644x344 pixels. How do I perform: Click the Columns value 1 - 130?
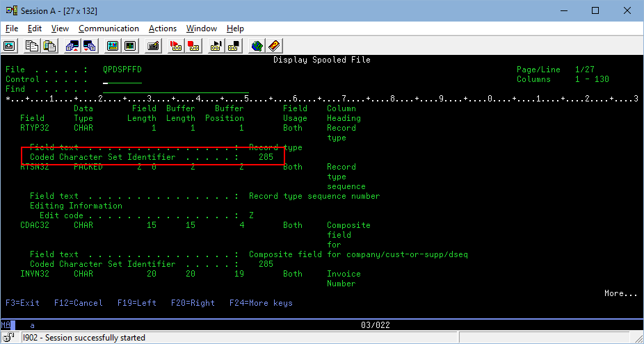(592, 79)
